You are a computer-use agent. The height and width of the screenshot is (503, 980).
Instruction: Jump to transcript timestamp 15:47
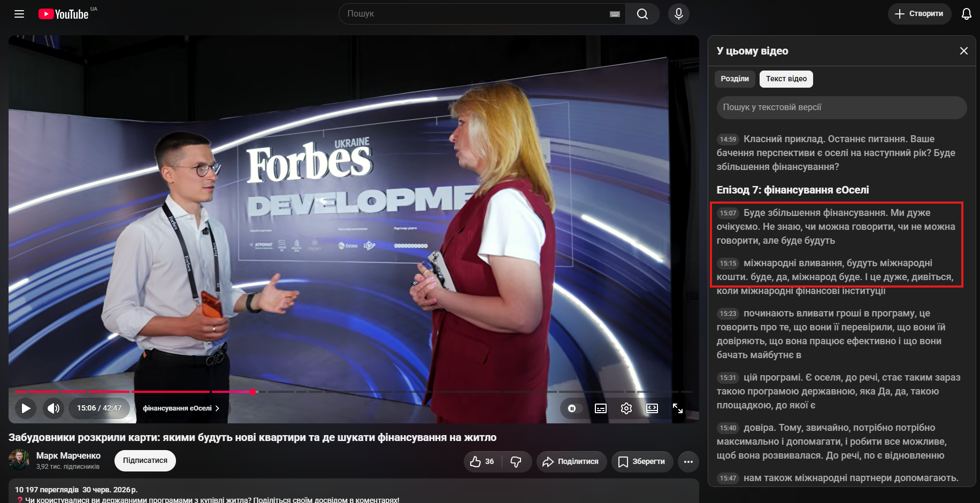(x=728, y=478)
